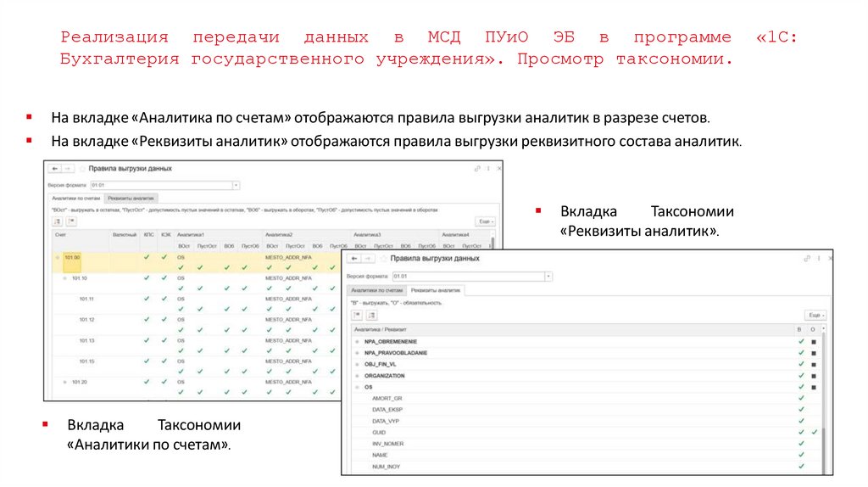Screen dimensions: 868x487
Task: Click Валютный column header
Action: (125, 235)
